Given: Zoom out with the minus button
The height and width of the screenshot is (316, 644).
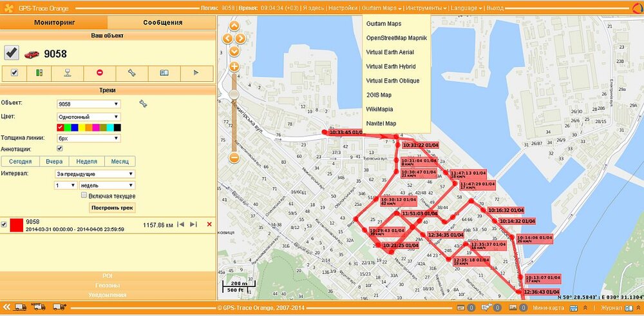Looking at the screenshot, I should click(234, 157).
